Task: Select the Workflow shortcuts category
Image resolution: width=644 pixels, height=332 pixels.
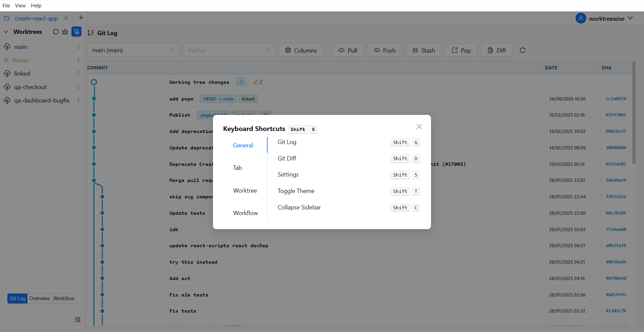Action: (x=246, y=213)
